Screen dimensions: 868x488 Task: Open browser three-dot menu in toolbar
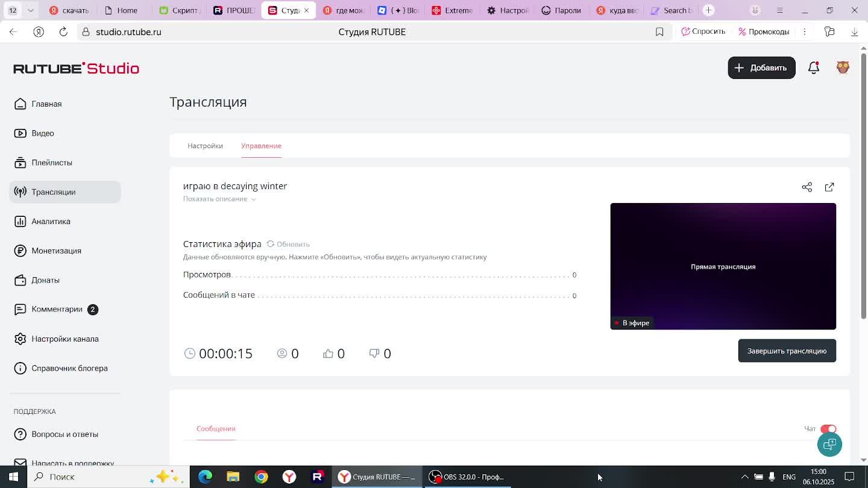tap(804, 32)
